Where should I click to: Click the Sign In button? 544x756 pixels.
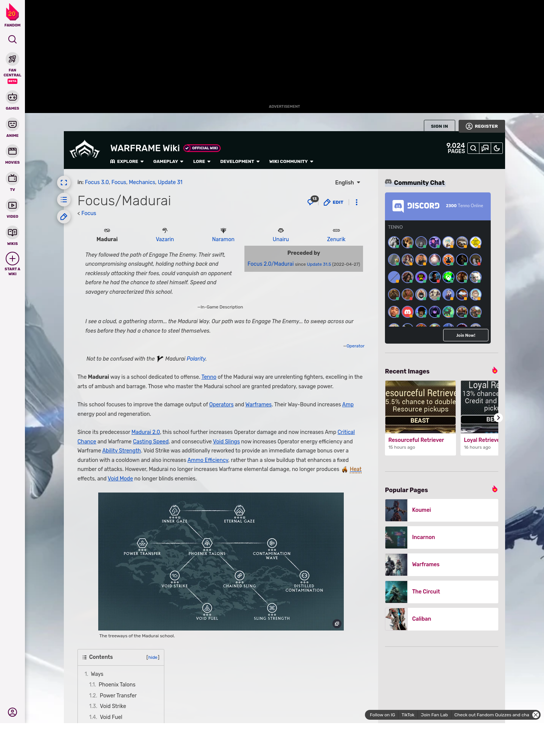click(439, 126)
